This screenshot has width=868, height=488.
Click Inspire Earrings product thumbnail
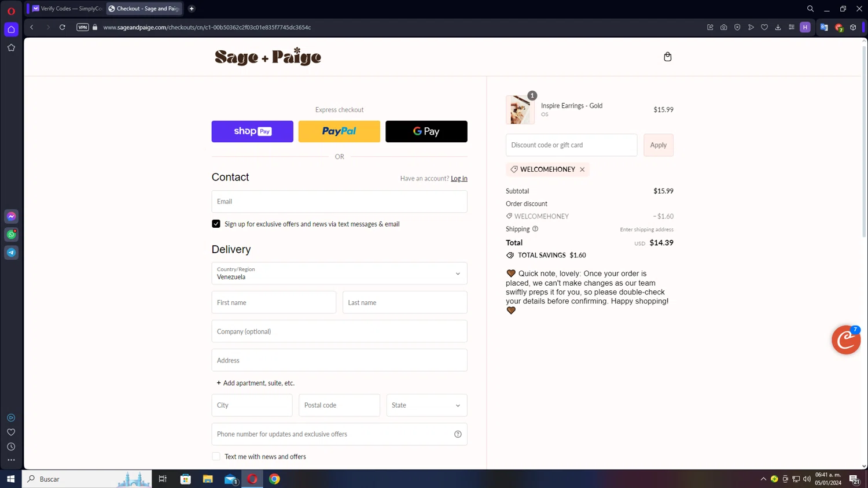(x=520, y=110)
